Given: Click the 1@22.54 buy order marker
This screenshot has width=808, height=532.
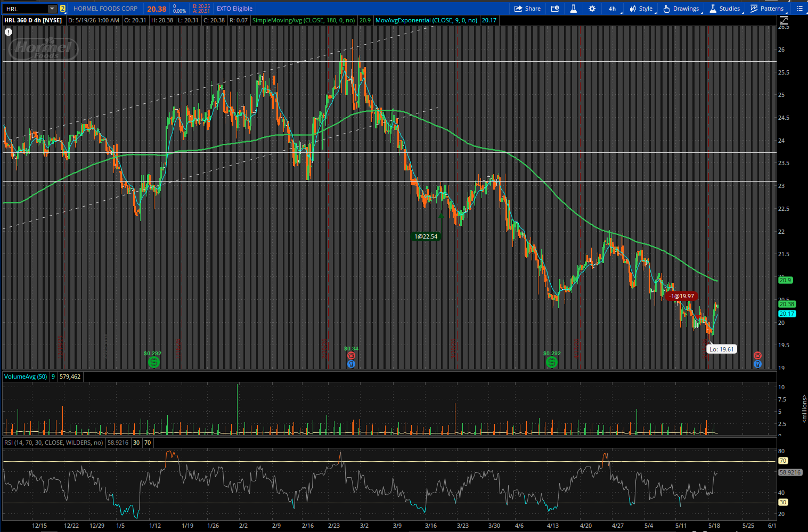Looking at the screenshot, I should coord(426,236).
